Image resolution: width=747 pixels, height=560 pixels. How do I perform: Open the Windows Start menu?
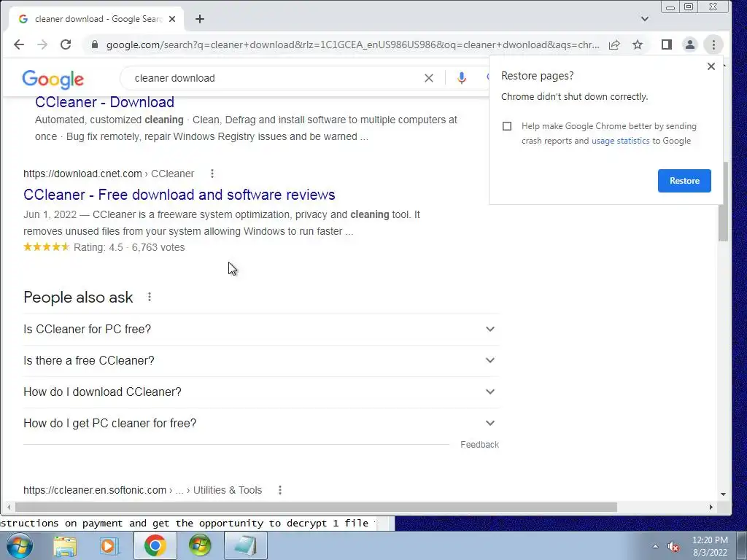click(20, 545)
